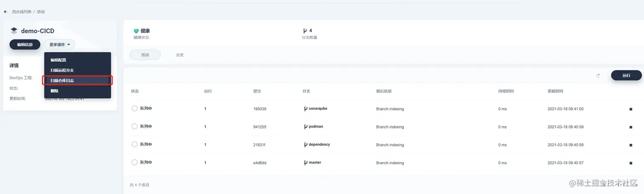
Task: Click the 最后信息 column header
Action: tap(384, 91)
